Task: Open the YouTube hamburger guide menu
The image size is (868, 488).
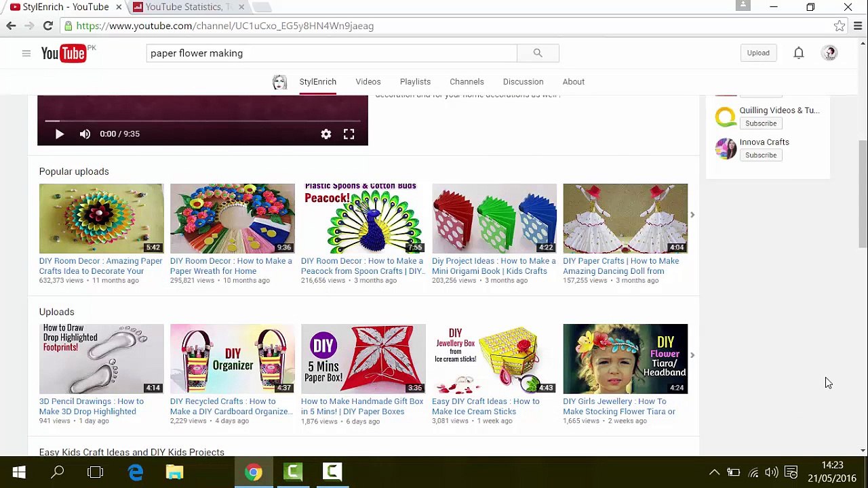Action: tap(26, 53)
